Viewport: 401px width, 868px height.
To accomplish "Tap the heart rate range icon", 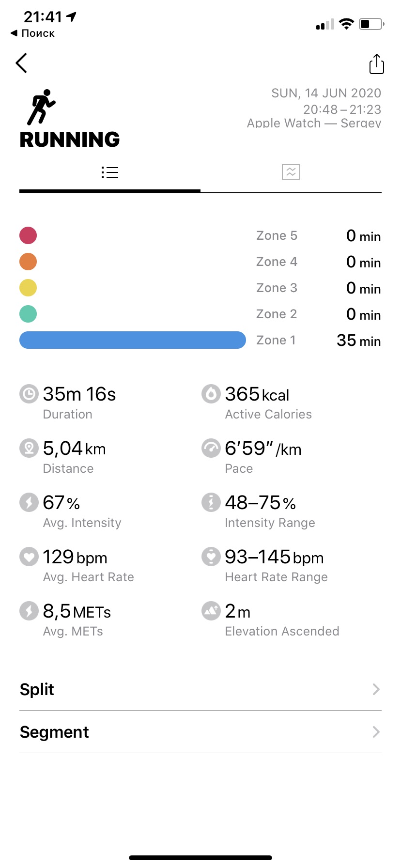I will point(211,557).
